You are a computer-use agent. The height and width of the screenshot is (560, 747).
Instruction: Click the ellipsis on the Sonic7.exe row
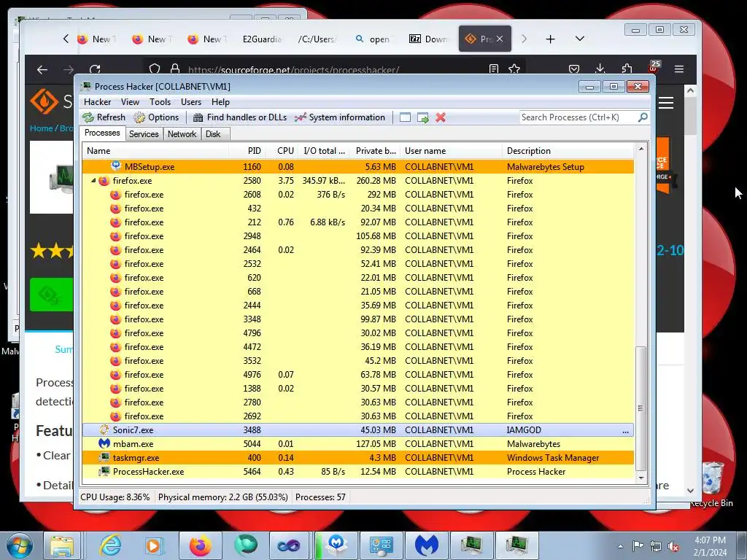tap(625, 430)
